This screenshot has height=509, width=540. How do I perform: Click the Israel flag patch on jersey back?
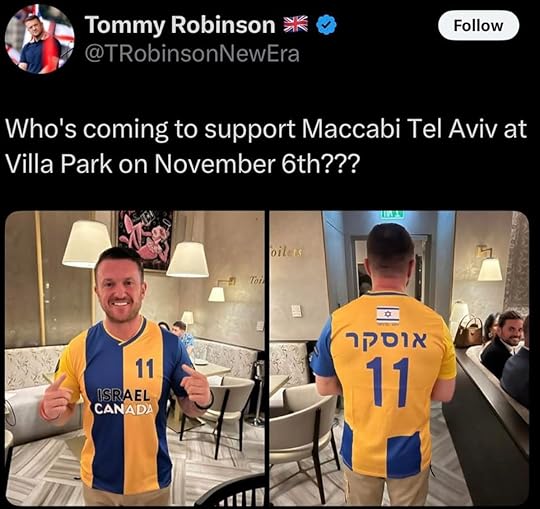[x=388, y=315]
